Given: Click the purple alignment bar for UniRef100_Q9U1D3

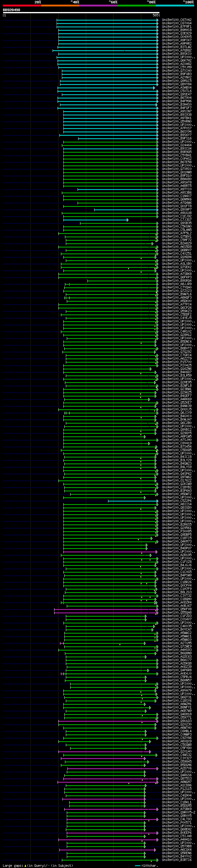Looking at the screenshot, I should pos(108,721).
